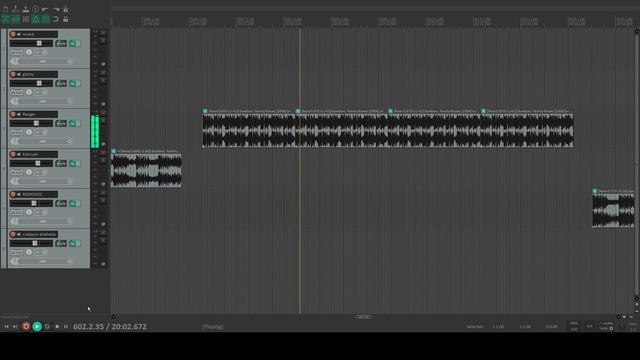Open the FX chain on the reverb track
This screenshot has width=640, height=360.
pyautogui.click(x=73, y=44)
